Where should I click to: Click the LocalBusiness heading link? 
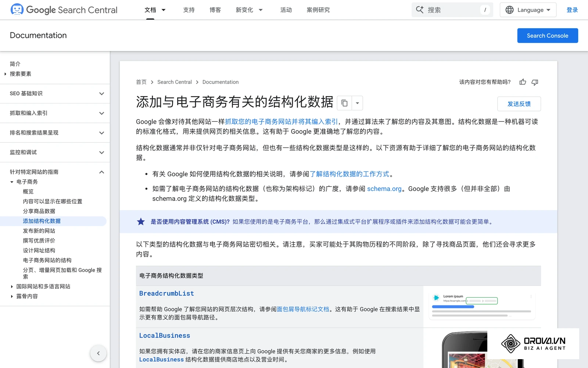pyautogui.click(x=165, y=336)
